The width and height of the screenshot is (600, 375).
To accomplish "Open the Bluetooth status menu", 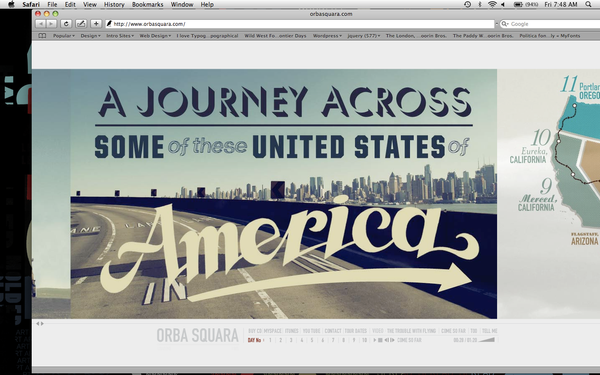I will tap(480, 4).
